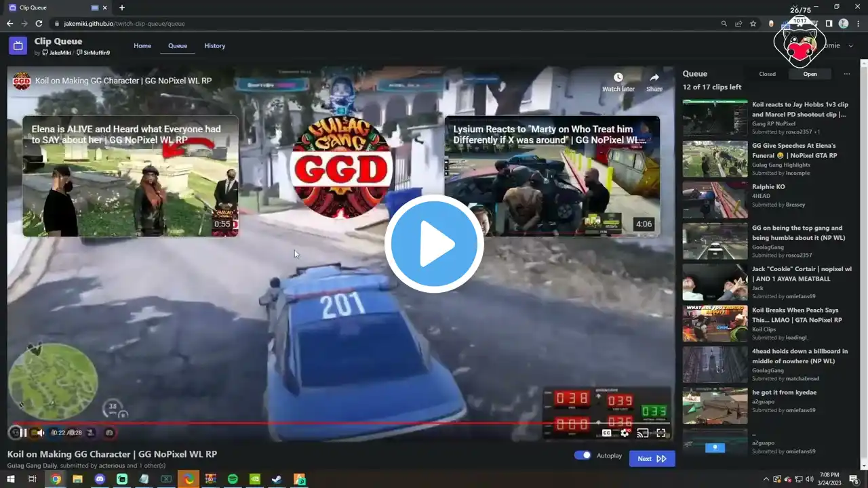The height and width of the screenshot is (488, 868).
Task: Open Discord from the taskbar
Action: click(100, 479)
